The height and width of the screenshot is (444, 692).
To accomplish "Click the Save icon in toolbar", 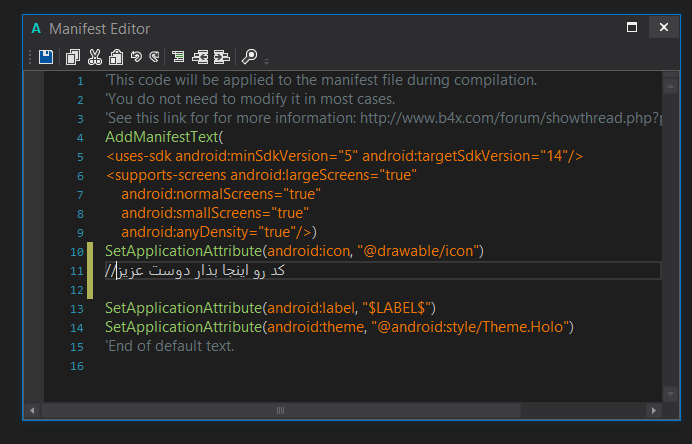I will pos(46,57).
